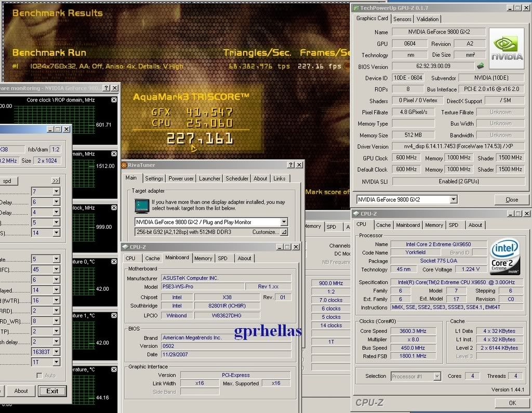Click the spd button in memory timing window
Image resolution: width=532 pixels, height=413 pixels.
point(7,180)
